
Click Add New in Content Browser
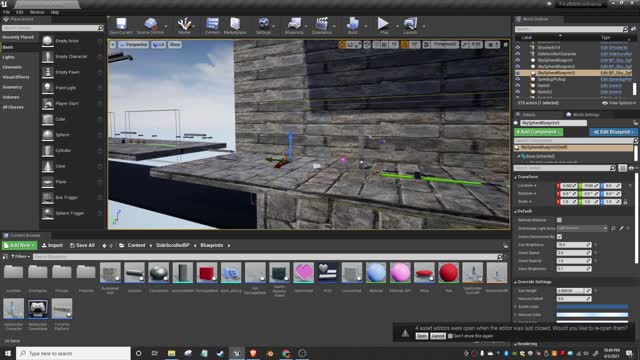19,245
